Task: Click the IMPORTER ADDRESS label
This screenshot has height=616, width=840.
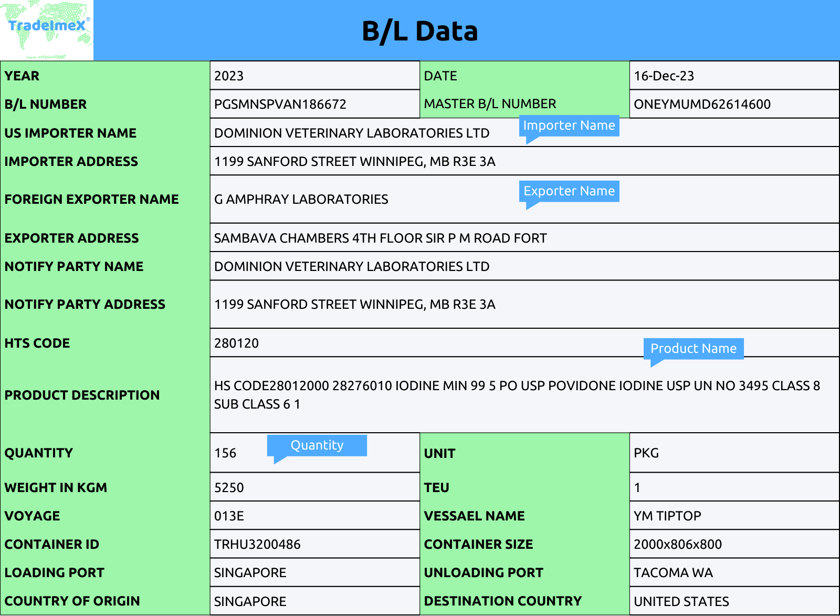Action: (71, 162)
